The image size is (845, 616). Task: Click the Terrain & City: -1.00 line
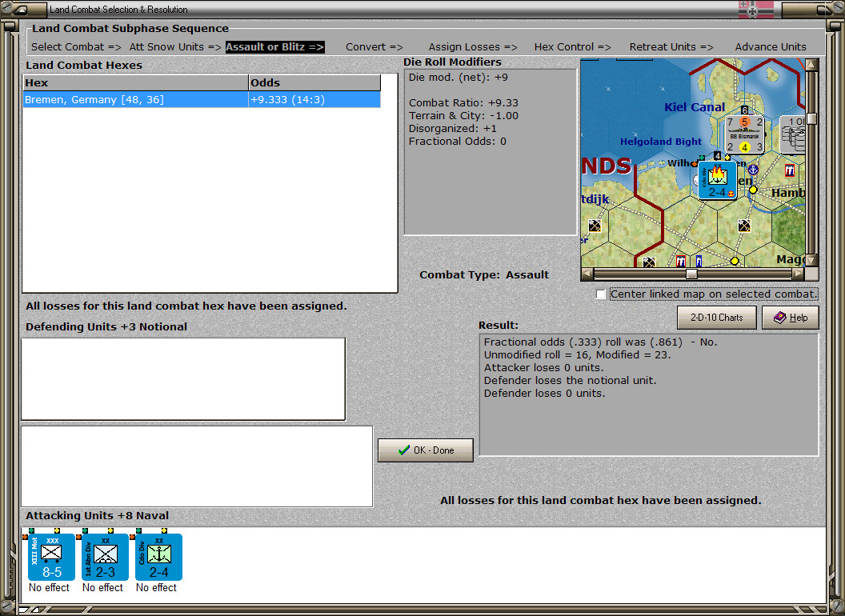point(463,116)
